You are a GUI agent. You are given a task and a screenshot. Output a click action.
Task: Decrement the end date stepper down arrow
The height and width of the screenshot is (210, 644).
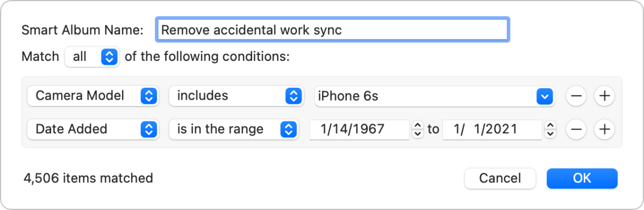pos(550,134)
